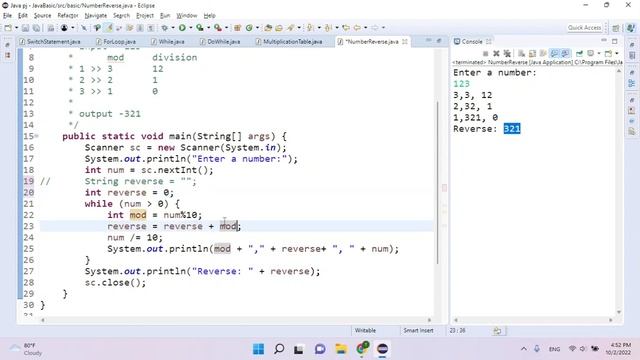
Task: Click the Terminate console icon
Action: coord(485,53)
